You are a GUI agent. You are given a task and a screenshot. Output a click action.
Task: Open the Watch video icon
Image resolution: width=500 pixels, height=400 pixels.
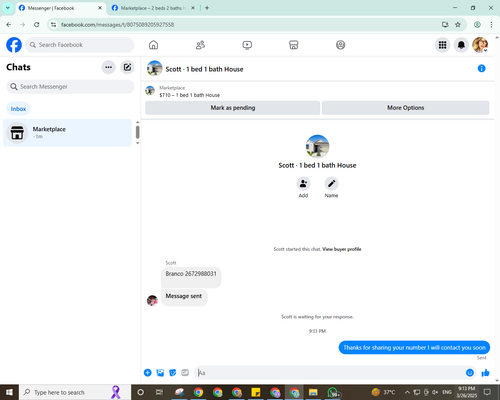(247, 45)
